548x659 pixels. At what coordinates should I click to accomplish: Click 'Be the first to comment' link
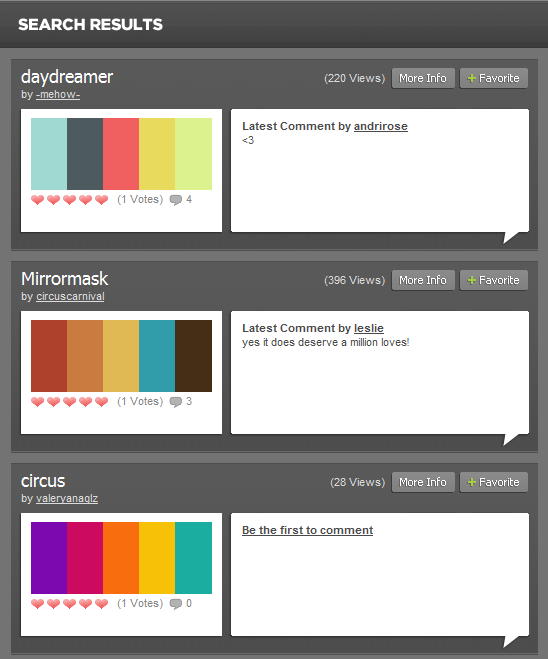click(308, 530)
